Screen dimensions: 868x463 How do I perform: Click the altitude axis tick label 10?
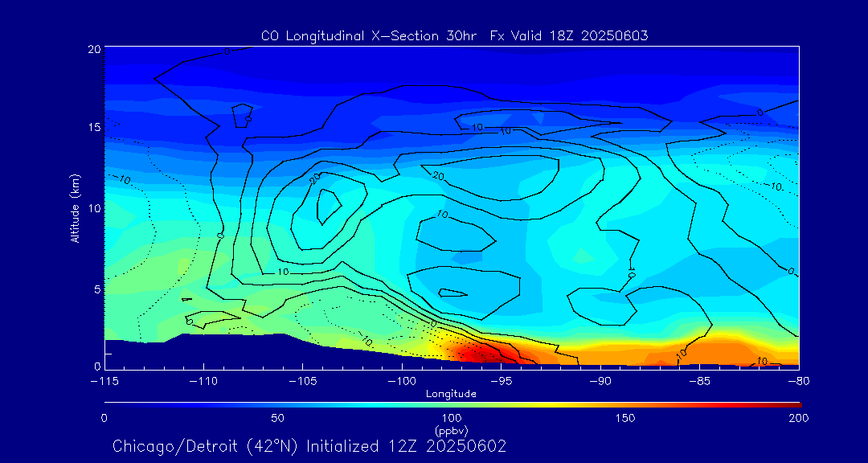pos(94,208)
